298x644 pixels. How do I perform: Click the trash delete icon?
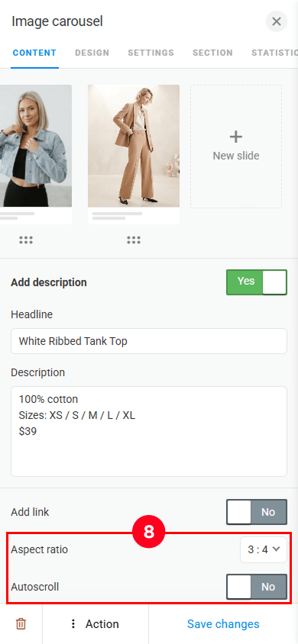(x=21, y=624)
